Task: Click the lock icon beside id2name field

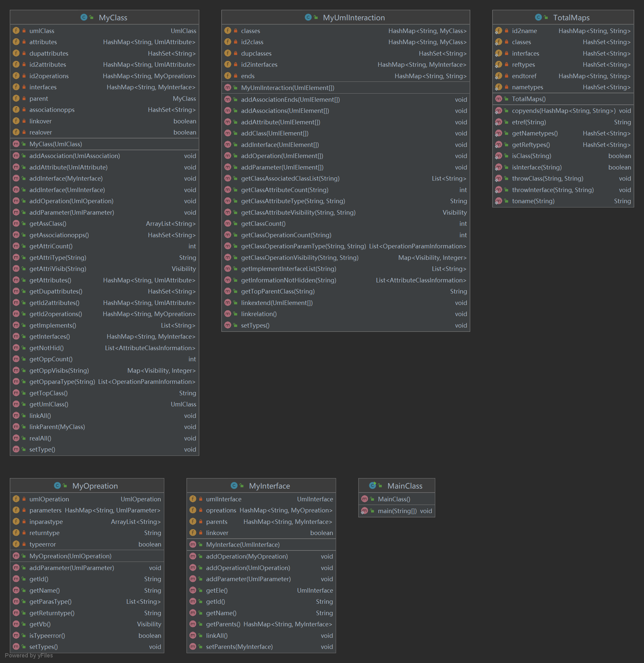Action: (506, 31)
